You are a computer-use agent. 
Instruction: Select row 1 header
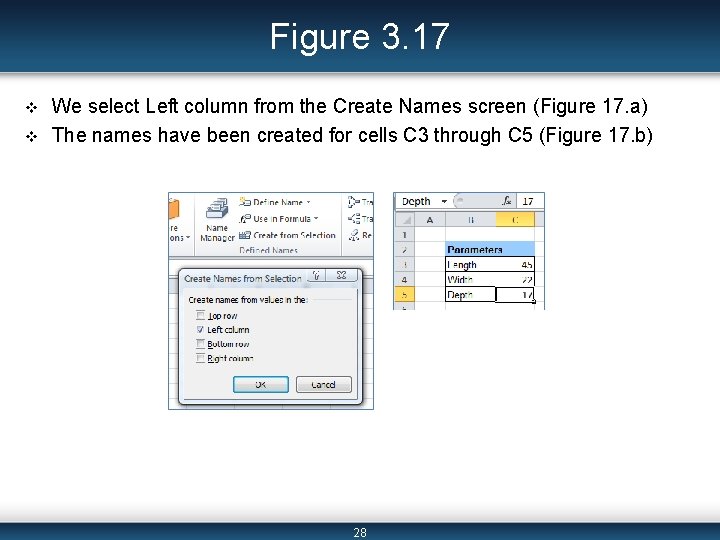[x=405, y=235]
